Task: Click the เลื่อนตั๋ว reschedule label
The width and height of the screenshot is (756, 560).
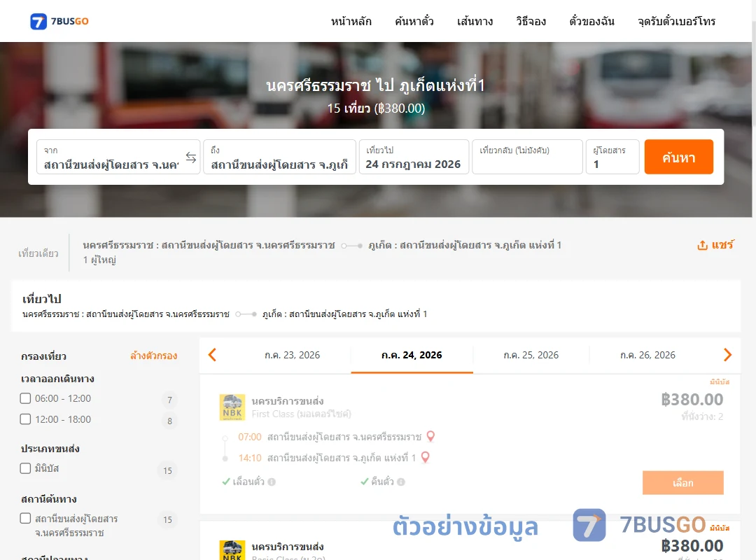Action: (x=248, y=482)
